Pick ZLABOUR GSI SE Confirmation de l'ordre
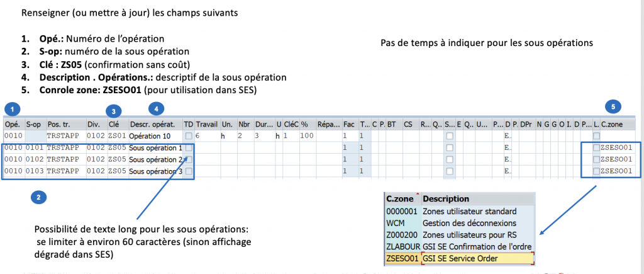The width and height of the screenshot is (644, 274). coord(459,246)
